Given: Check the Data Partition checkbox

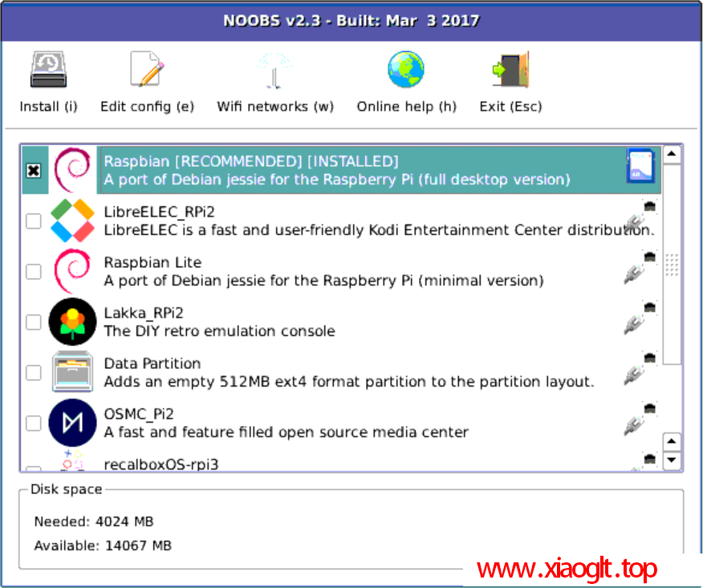Looking at the screenshot, I should (x=34, y=372).
